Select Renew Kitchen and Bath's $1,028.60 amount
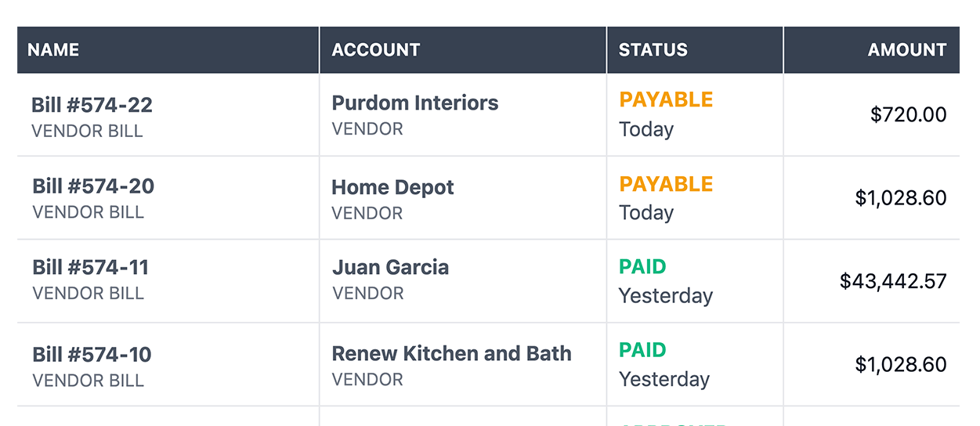 (900, 365)
